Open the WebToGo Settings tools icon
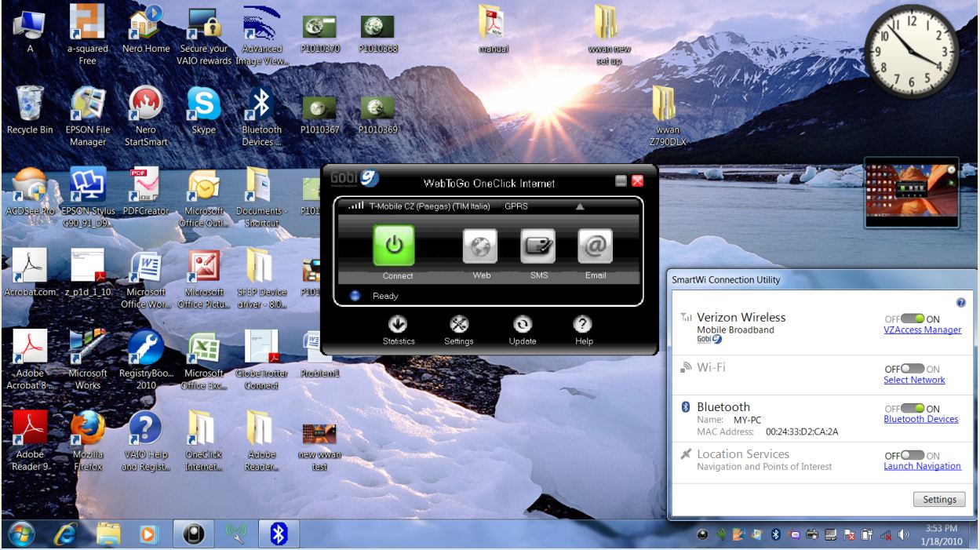 pyautogui.click(x=459, y=324)
